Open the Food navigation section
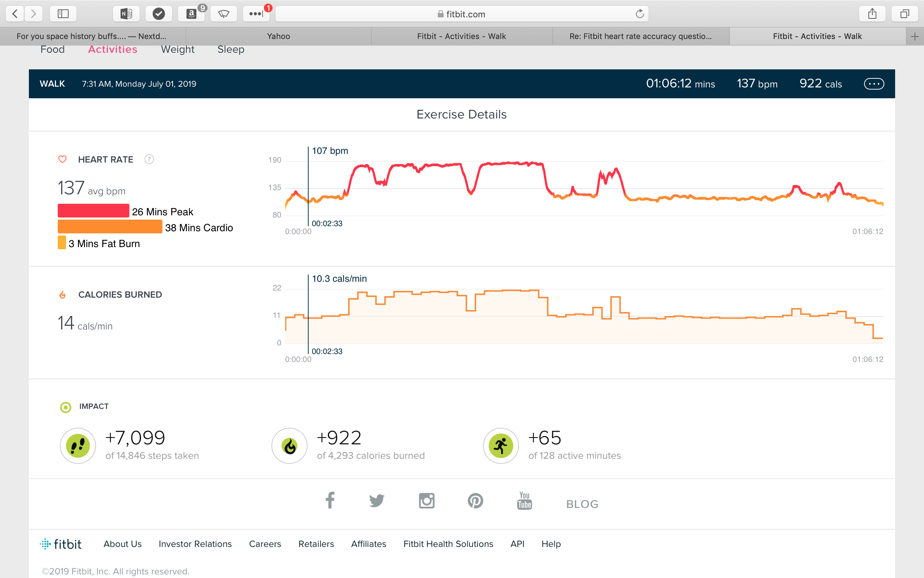This screenshot has height=578, width=924. [x=53, y=49]
